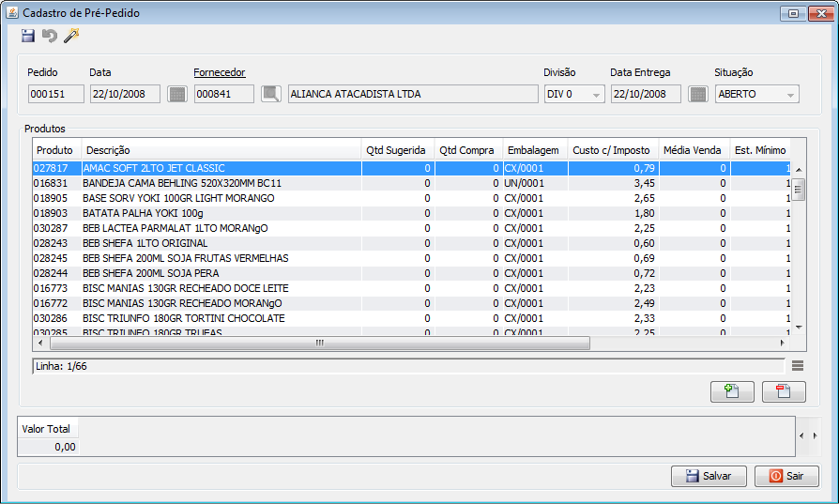Image resolution: width=839 pixels, height=504 pixels.
Task: Click vertical scrollbar down arrow in products table
Action: (x=799, y=328)
